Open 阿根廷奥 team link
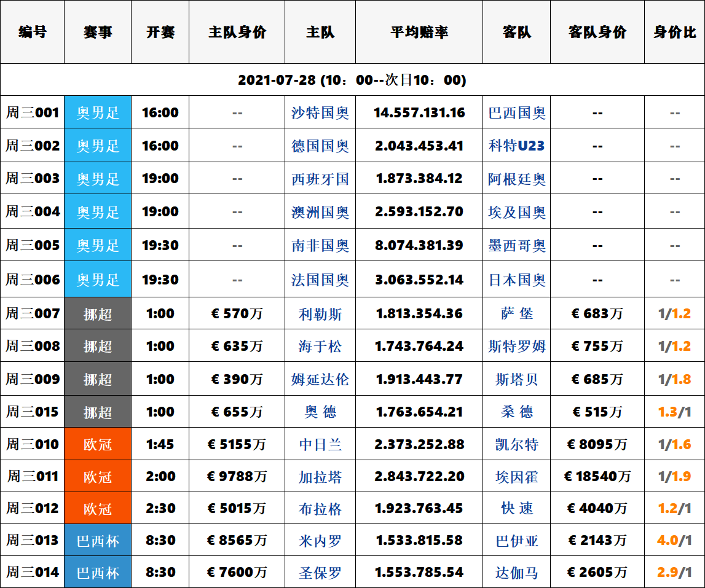Viewport: 705px width, 588px height. pyautogui.click(x=516, y=179)
